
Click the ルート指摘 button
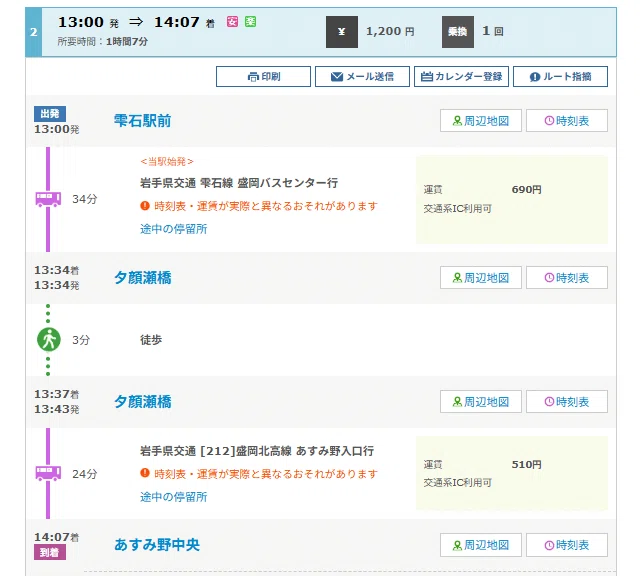[x=560, y=76]
